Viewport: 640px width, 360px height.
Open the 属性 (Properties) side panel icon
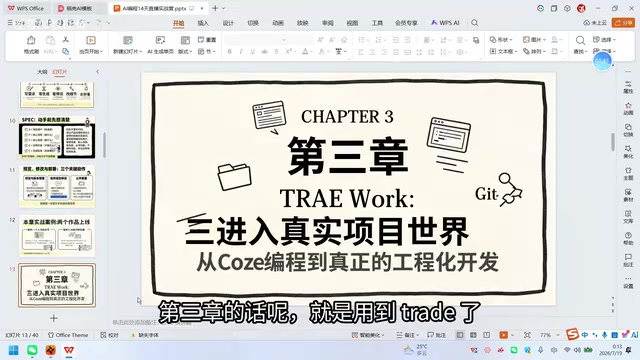coord(628,87)
